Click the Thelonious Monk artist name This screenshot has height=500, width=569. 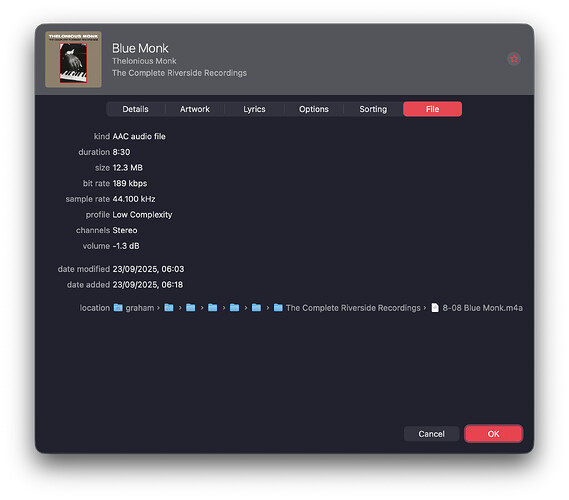[144, 61]
